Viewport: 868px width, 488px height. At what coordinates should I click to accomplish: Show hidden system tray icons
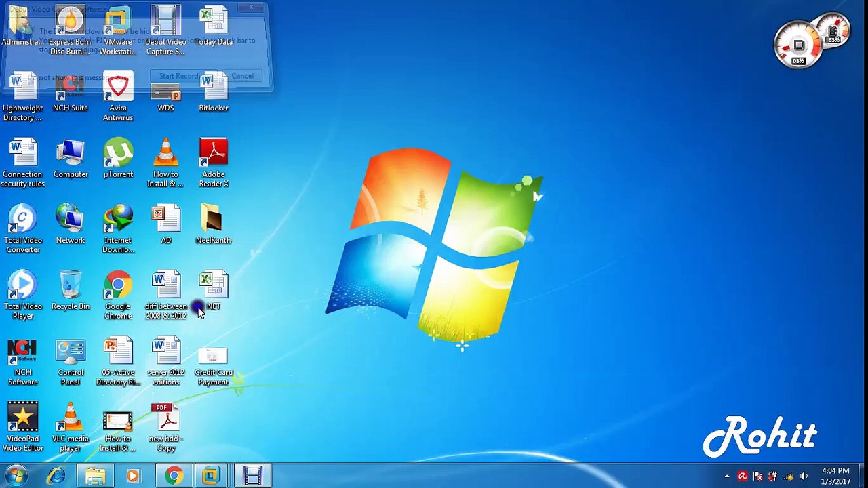pyautogui.click(x=727, y=476)
